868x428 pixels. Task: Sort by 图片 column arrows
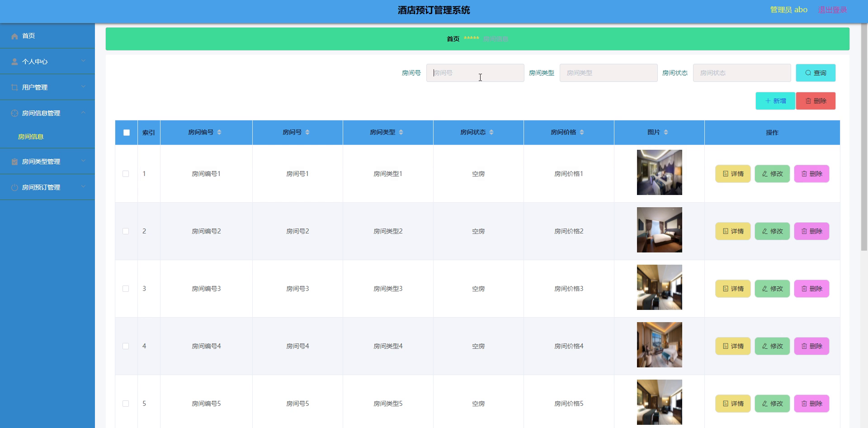point(666,132)
